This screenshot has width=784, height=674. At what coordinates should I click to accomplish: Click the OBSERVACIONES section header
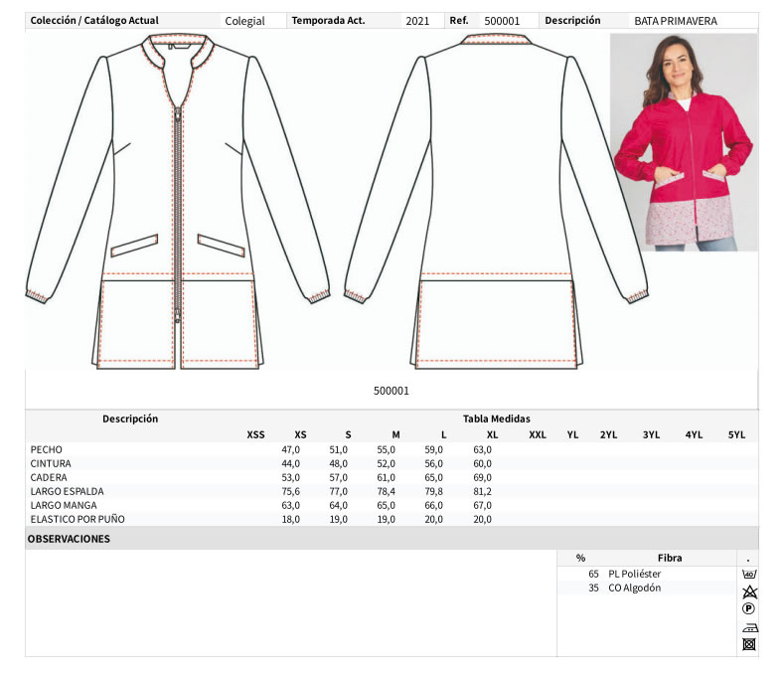click(x=69, y=539)
